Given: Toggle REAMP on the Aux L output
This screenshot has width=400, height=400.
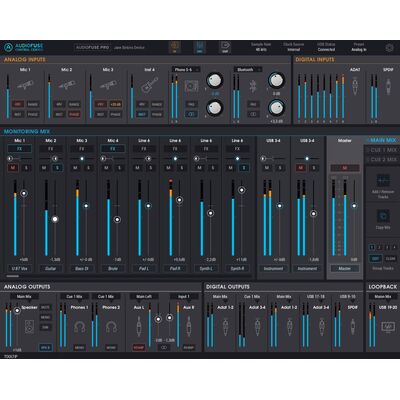Looking at the screenshot, I should (139, 348).
